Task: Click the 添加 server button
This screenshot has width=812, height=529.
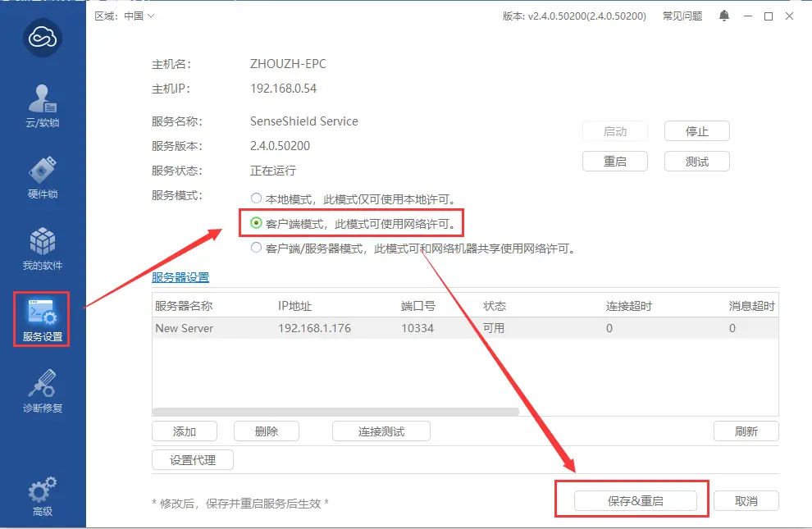Action: click(x=185, y=431)
